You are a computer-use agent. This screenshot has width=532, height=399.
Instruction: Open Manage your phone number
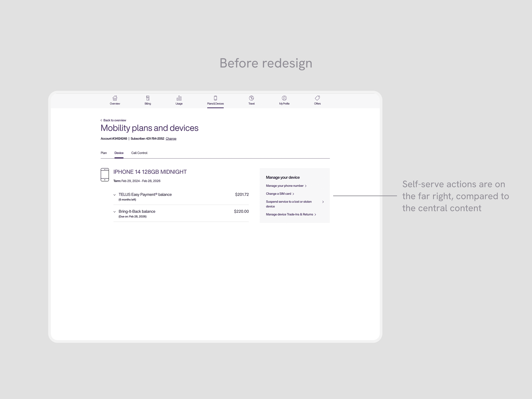(285, 186)
